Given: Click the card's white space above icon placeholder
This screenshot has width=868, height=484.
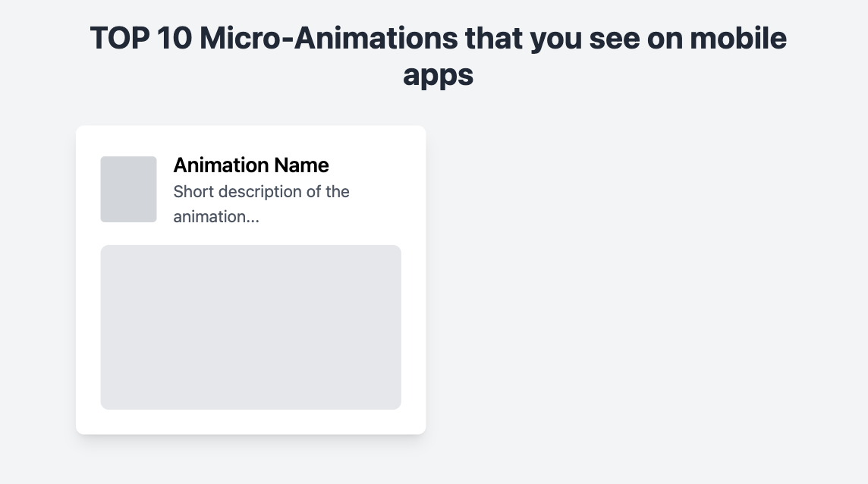Looking at the screenshot, I should [128, 141].
